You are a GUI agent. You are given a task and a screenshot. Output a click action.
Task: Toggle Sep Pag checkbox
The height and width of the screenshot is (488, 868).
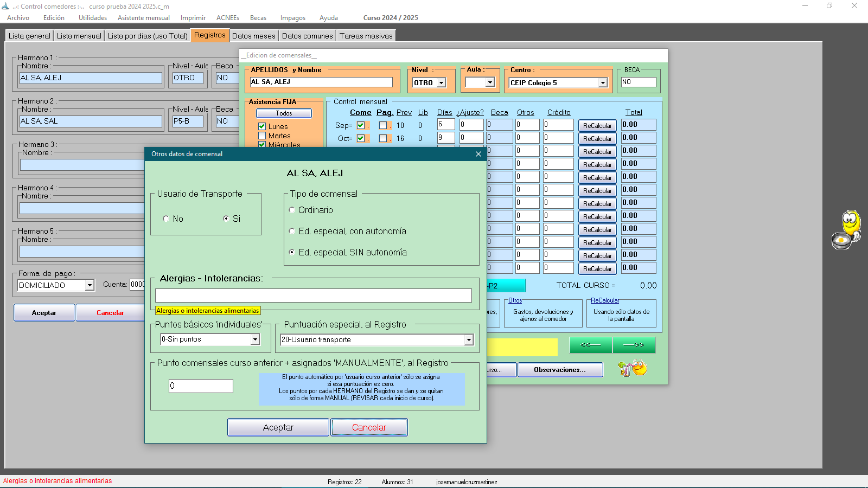tap(383, 125)
